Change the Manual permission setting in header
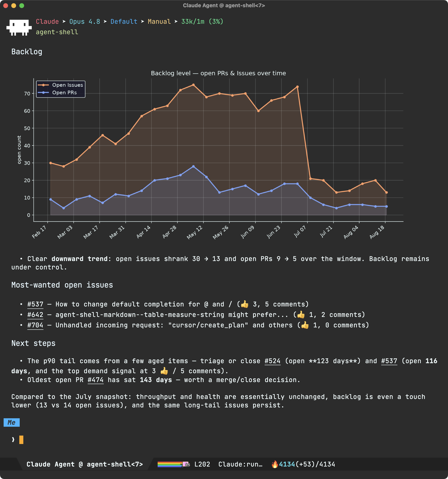 click(159, 22)
